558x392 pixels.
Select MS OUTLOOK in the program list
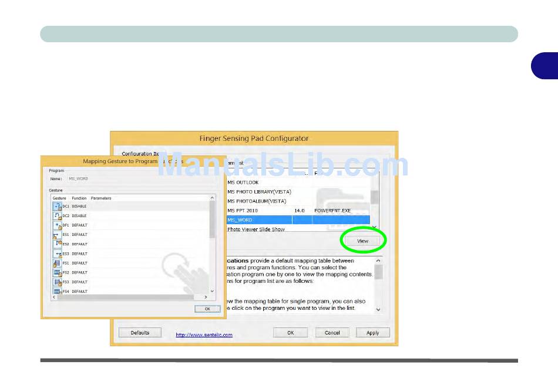(243, 183)
